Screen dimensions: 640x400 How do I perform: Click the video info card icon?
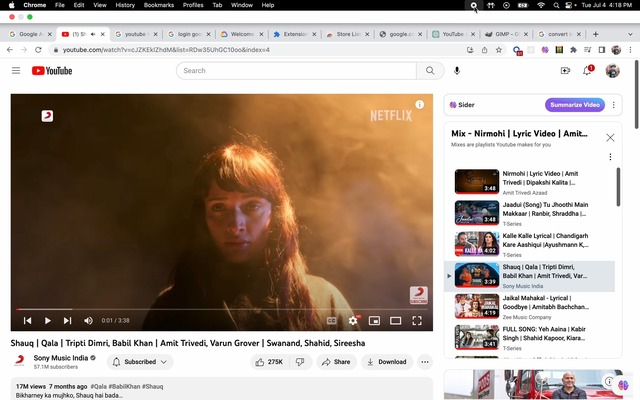click(420, 104)
